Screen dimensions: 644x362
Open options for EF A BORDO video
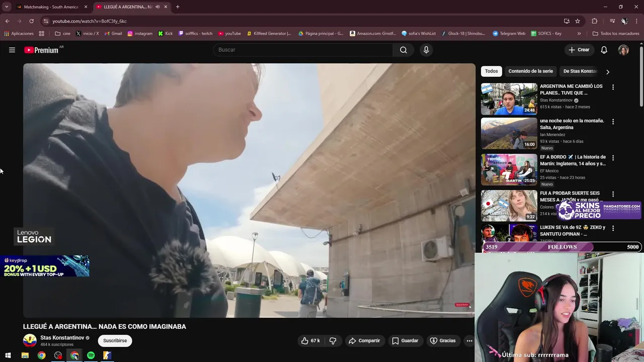pos(613,157)
